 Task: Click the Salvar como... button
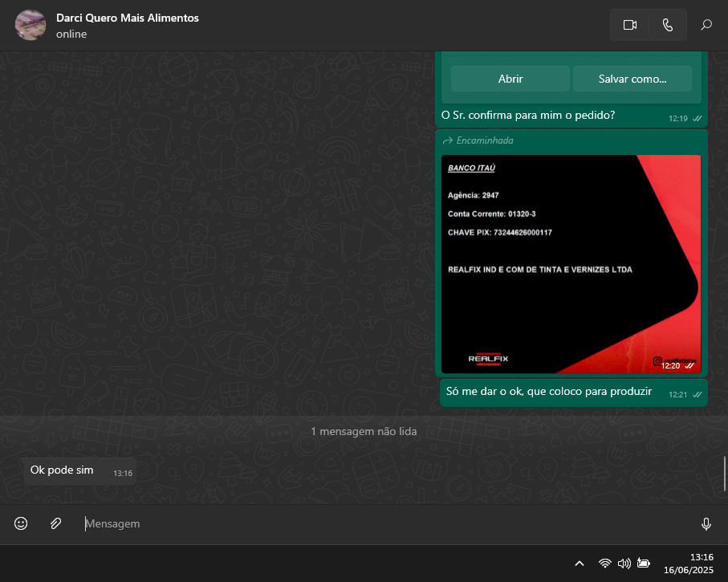click(x=632, y=79)
